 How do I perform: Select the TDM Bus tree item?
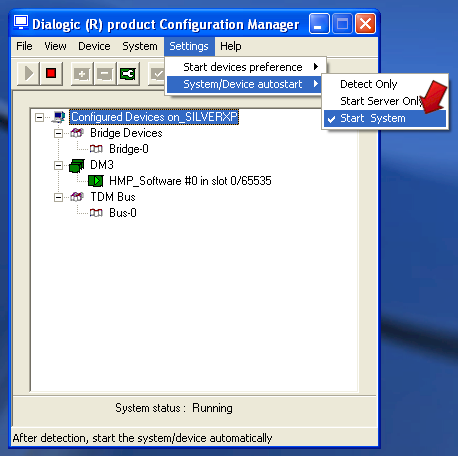[x=113, y=197]
